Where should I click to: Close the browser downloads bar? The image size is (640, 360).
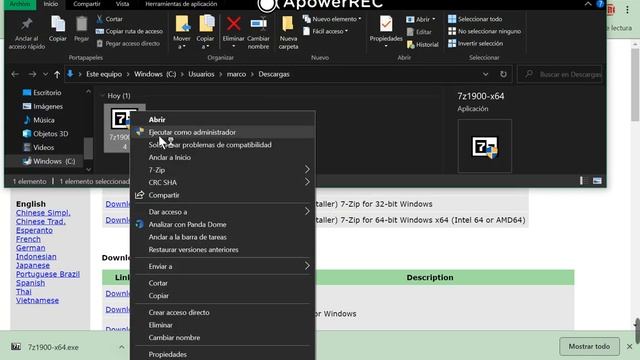[x=629, y=347]
